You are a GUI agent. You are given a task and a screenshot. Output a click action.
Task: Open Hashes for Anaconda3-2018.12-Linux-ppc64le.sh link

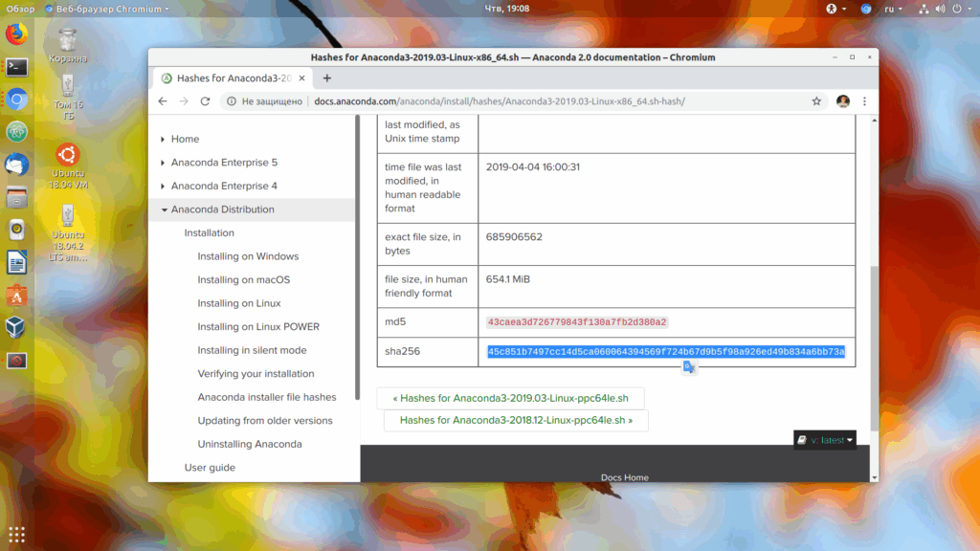click(516, 420)
